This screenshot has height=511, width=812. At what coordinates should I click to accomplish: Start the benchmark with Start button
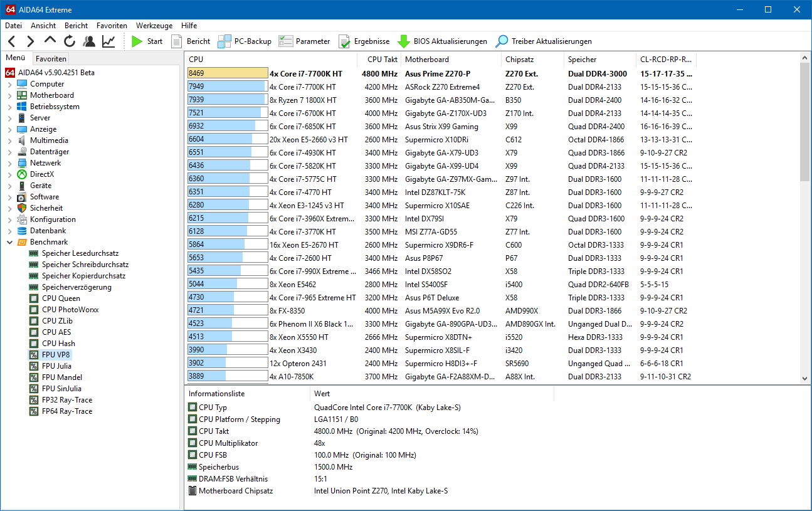[147, 41]
